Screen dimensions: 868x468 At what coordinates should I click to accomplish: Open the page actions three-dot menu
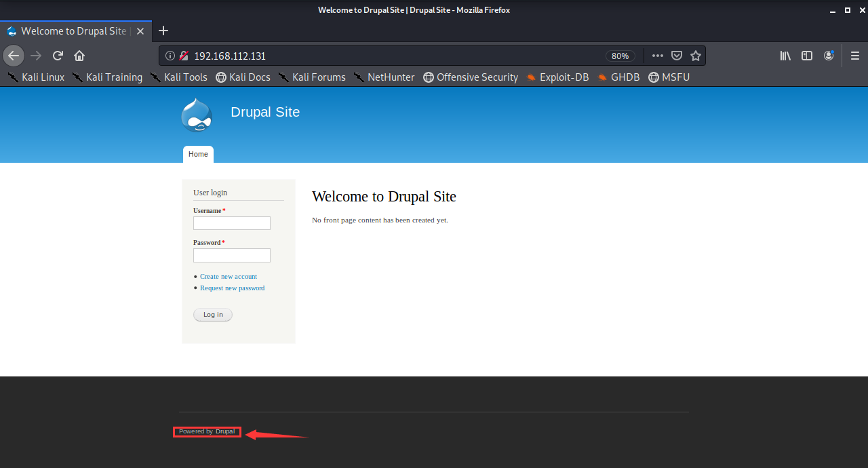(658, 56)
